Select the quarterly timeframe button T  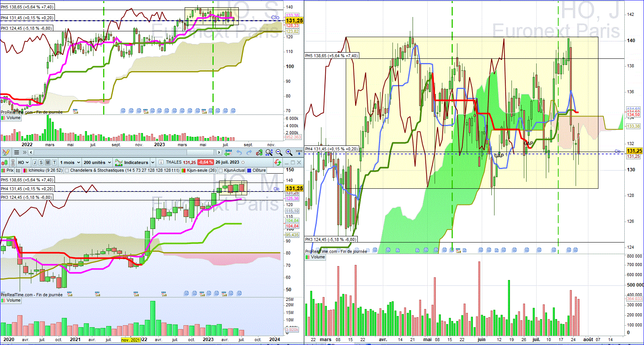[x=54, y=162]
